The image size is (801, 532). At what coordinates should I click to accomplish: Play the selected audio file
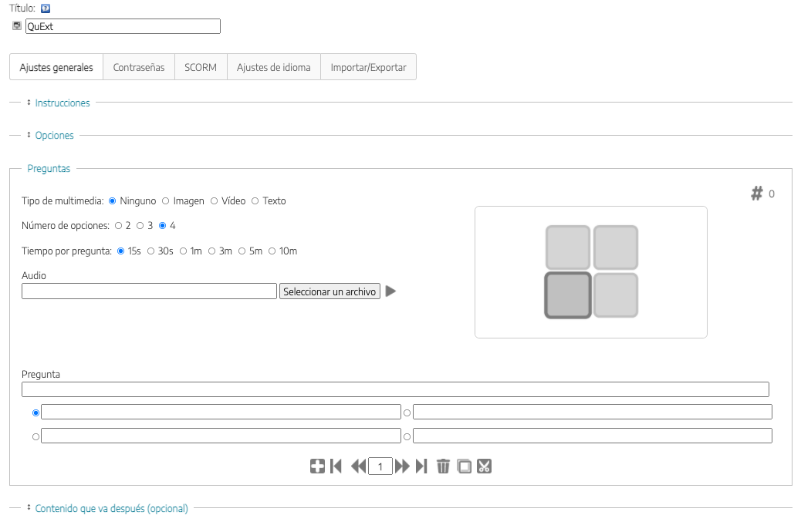tap(390, 291)
